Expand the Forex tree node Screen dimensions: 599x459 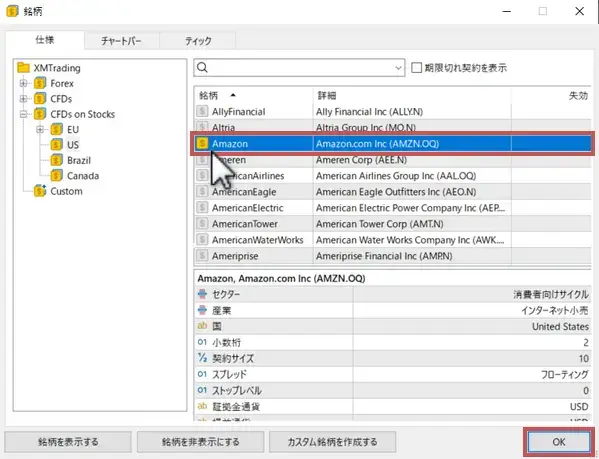tap(23, 83)
